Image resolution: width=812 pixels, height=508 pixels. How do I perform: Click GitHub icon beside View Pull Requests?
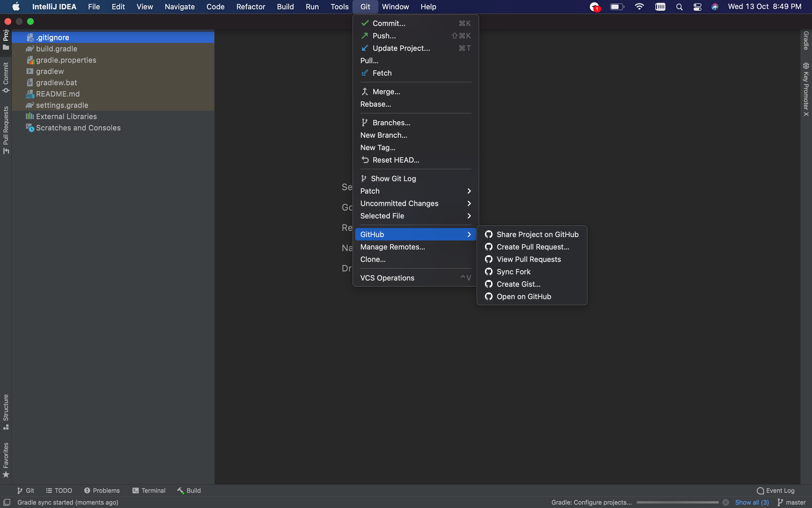click(489, 259)
